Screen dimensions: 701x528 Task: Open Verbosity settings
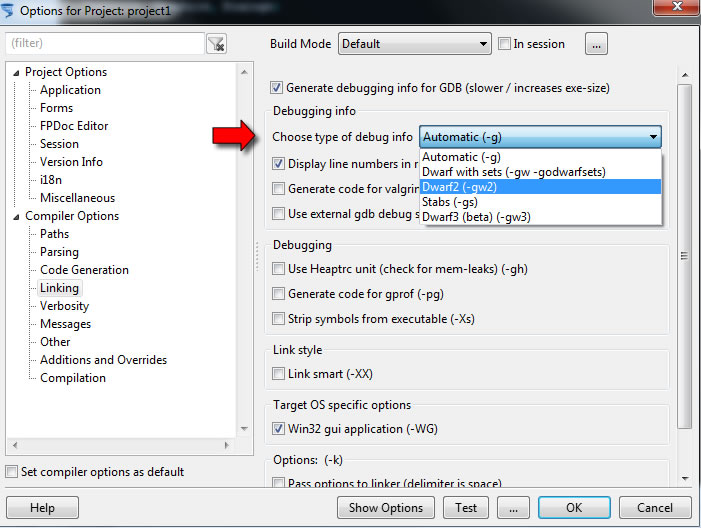pos(64,306)
